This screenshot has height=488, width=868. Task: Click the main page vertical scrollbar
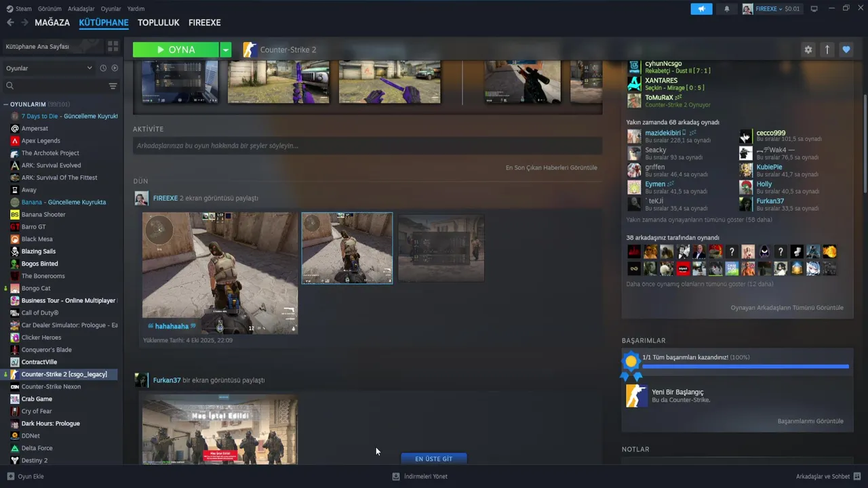(865, 144)
